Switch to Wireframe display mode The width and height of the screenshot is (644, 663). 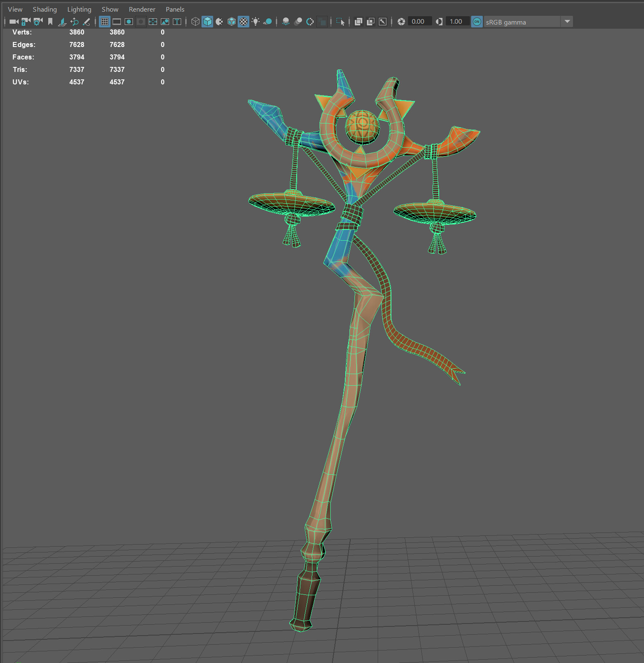(x=195, y=22)
